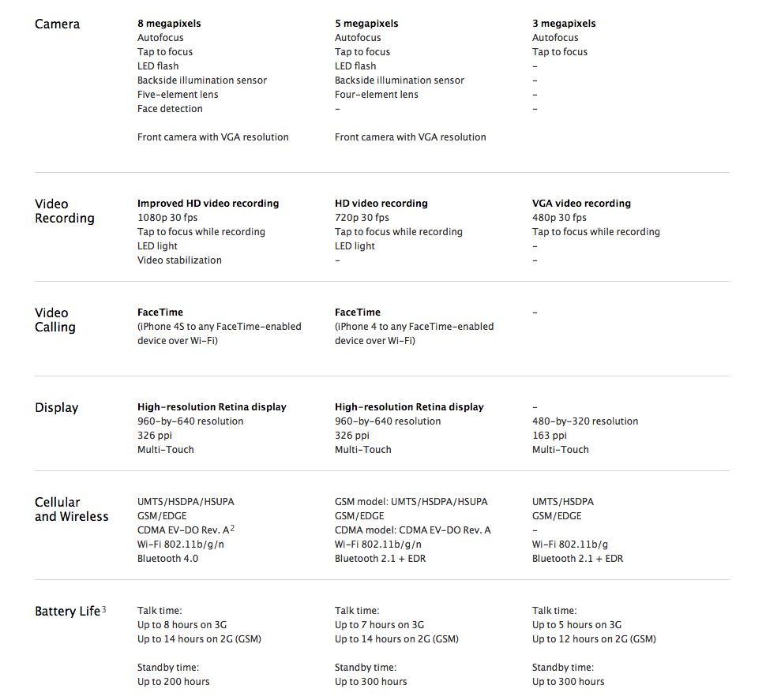This screenshot has width=766, height=700.
Task: Click the Camera section heading
Action: (x=57, y=24)
